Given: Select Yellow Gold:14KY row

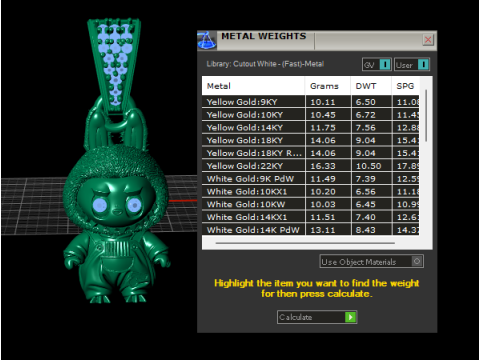Looking at the screenshot, I should pyautogui.click(x=311, y=127).
